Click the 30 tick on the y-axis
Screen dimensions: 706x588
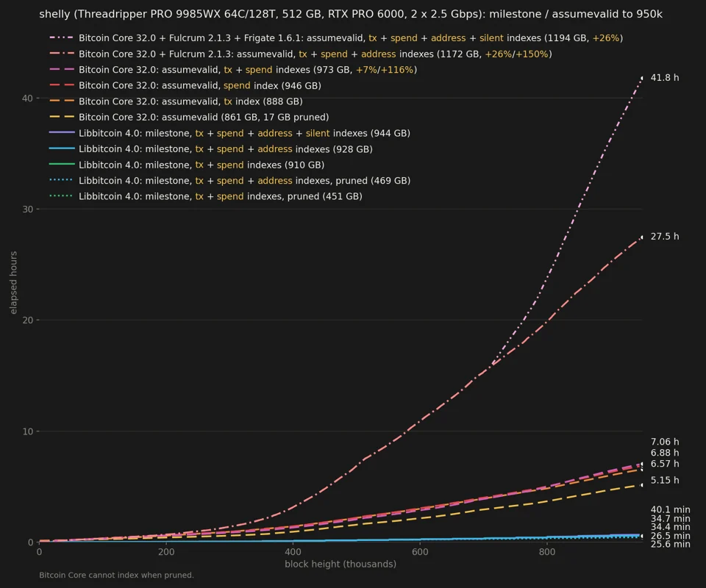tap(27, 209)
